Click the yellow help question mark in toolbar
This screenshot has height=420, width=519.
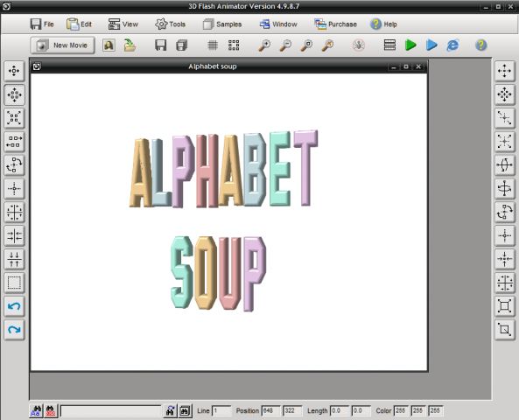(481, 45)
